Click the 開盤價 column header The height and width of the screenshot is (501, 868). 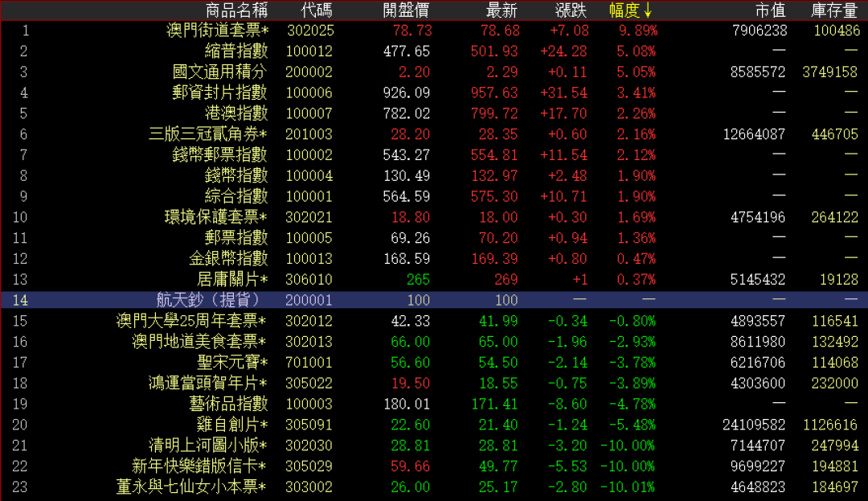(406, 10)
